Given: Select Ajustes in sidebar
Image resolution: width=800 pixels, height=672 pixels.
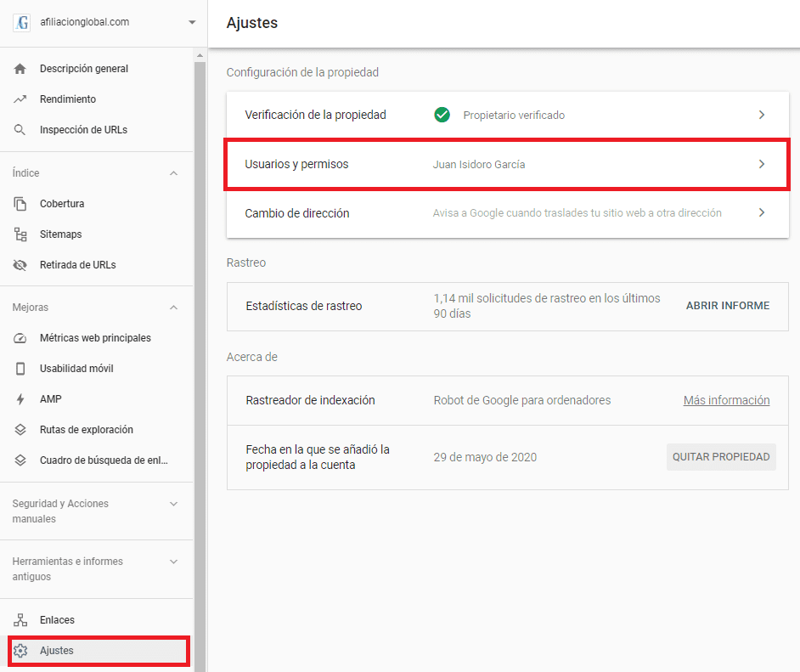Looking at the screenshot, I should pyautogui.click(x=99, y=651).
